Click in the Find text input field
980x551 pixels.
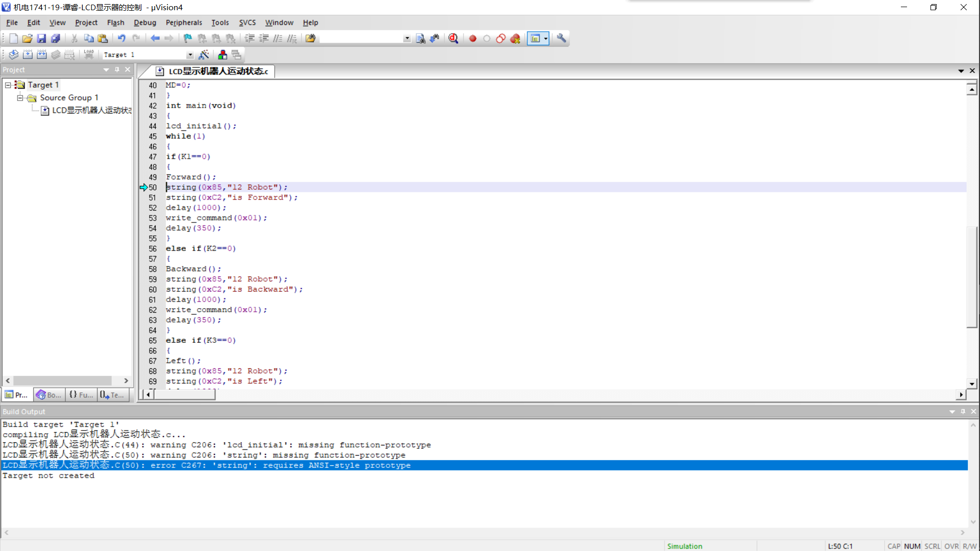click(361, 38)
